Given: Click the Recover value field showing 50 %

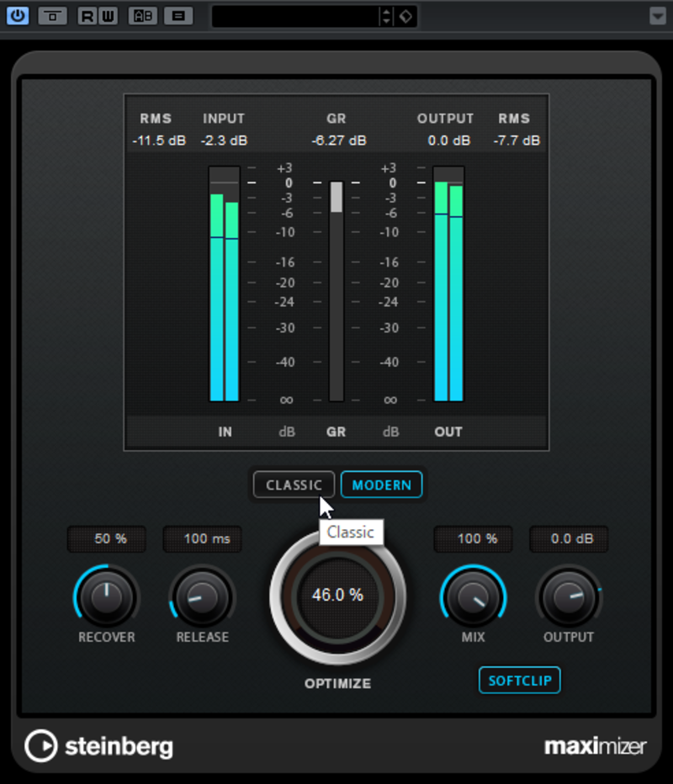Looking at the screenshot, I should (x=107, y=538).
